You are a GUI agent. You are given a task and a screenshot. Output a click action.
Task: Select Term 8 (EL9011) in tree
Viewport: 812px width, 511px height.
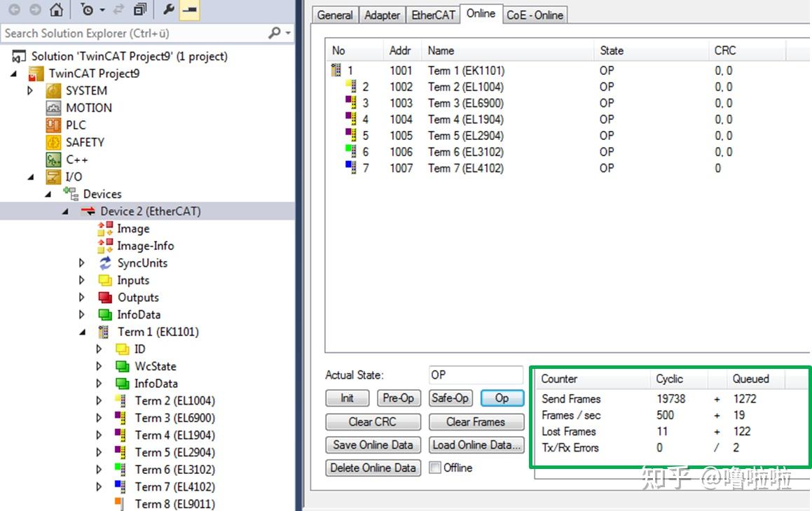174,504
